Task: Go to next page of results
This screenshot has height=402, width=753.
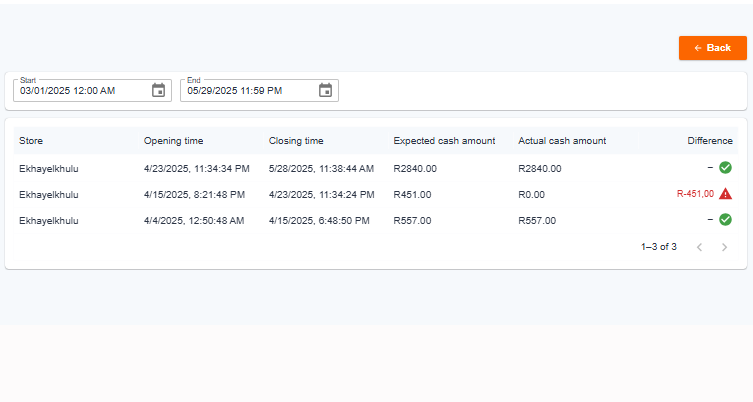Action: [724, 247]
